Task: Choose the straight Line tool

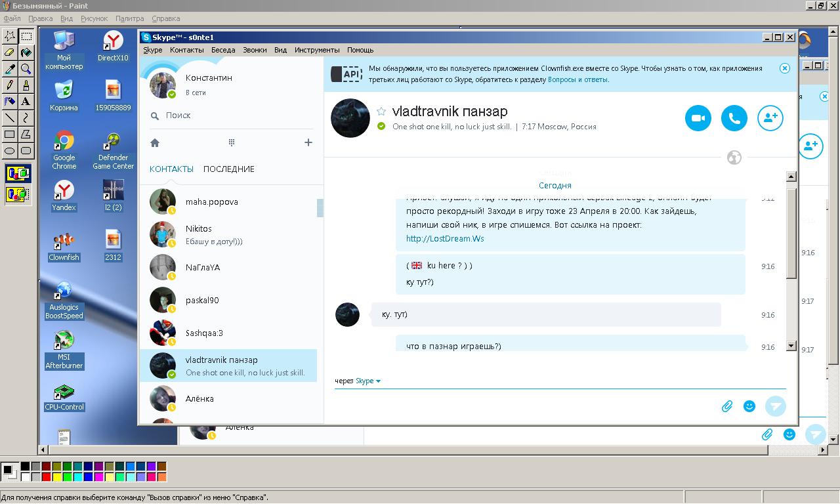Action: point(10,117)
